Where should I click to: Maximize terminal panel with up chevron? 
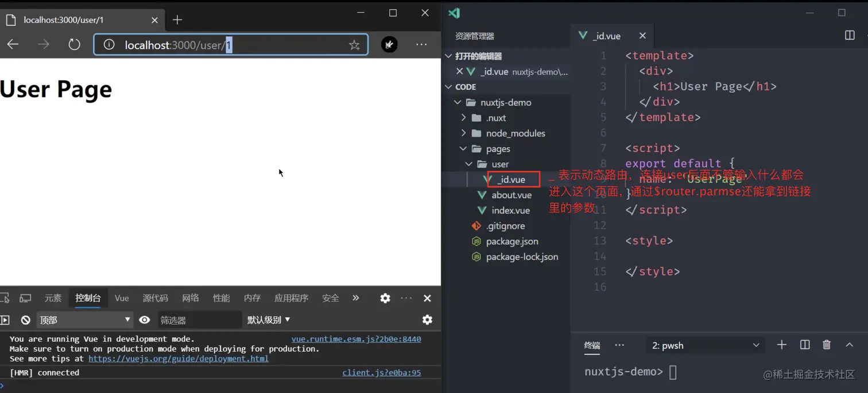849,345
